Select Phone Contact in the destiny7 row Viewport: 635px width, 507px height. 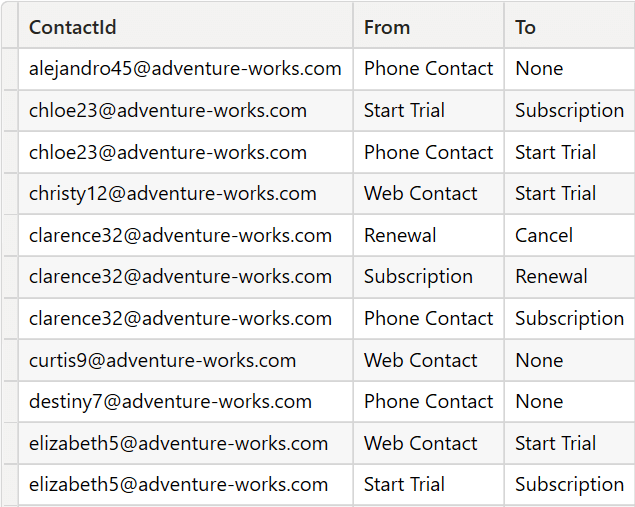(428, 402)
